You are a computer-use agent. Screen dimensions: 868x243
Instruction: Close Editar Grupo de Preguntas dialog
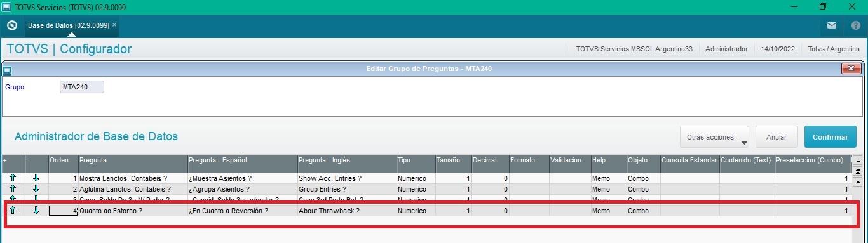click(x=851, y=69)
